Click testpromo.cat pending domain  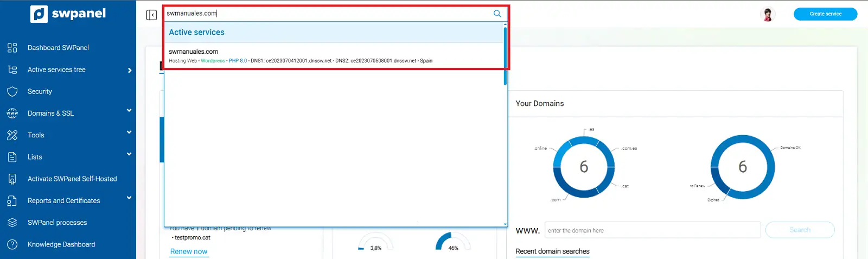click(193, 238)
